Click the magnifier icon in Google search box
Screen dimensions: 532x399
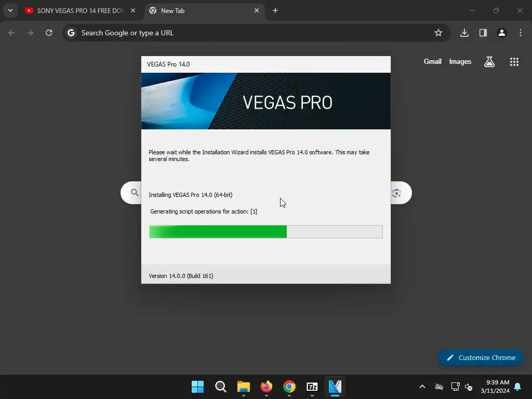tap(135, 193)
